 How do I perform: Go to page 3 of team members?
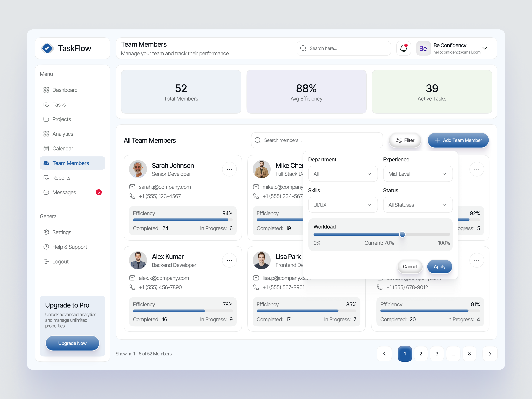(x=437, y=354)
